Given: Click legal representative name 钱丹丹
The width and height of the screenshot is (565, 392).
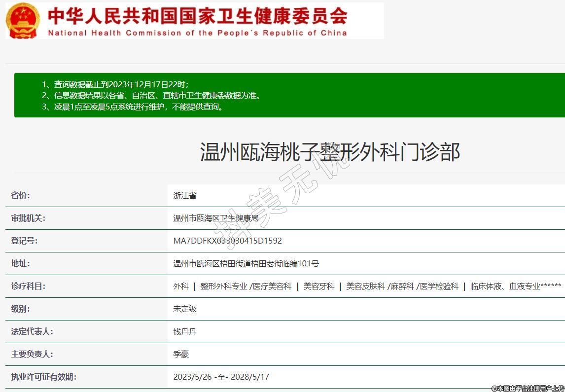Looking at the screenshot, I should (185, 331).
